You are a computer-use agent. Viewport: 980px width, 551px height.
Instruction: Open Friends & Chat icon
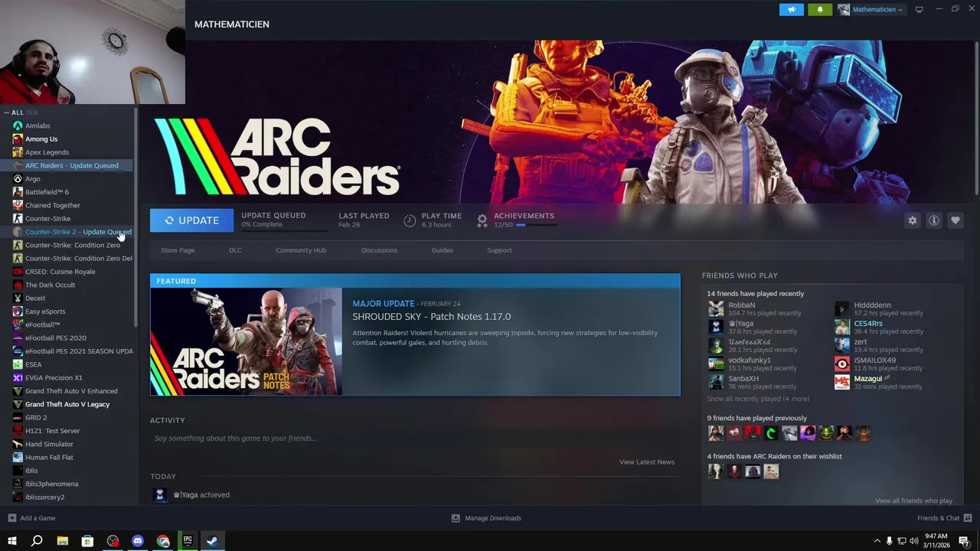(x=968, y=518)
